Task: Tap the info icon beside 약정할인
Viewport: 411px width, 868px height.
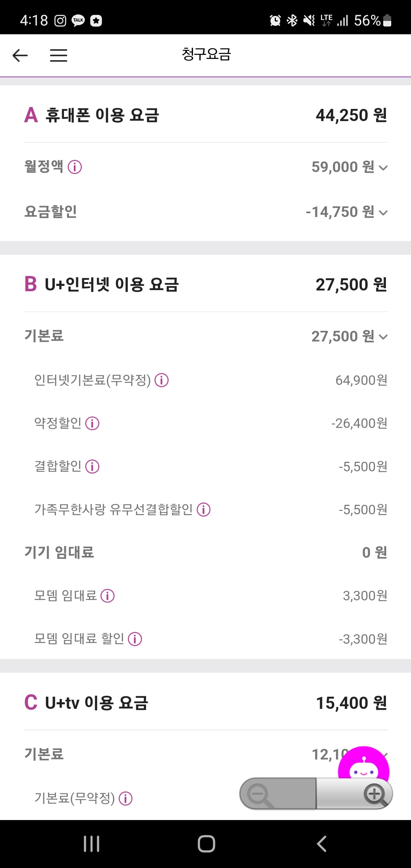Action: click(x=92, y=423)
